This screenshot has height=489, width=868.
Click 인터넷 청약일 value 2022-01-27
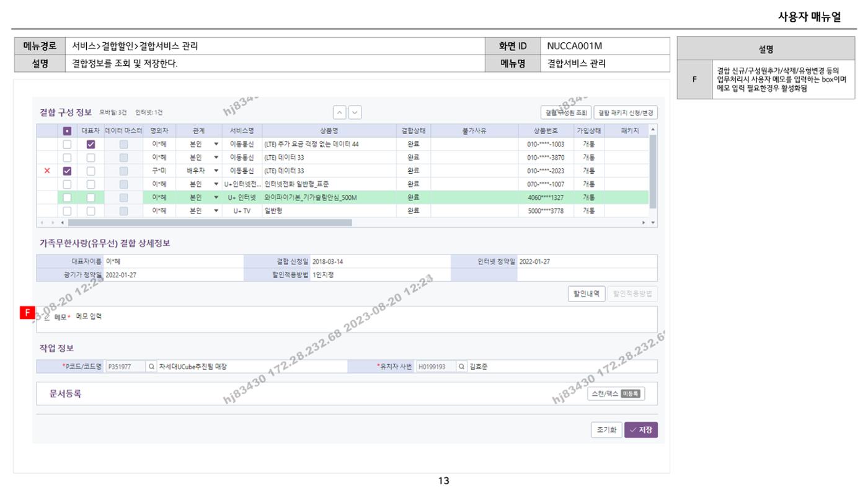click(534, 262)
